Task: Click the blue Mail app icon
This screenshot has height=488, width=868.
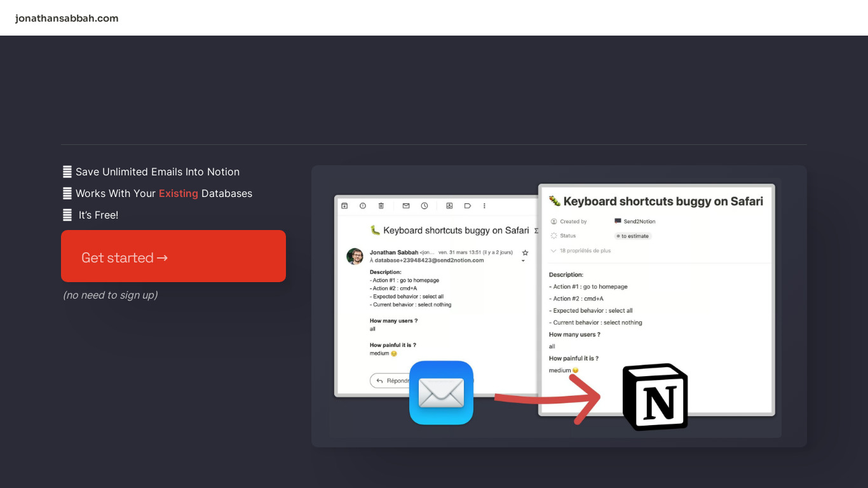Action: (x=442, y=393)
